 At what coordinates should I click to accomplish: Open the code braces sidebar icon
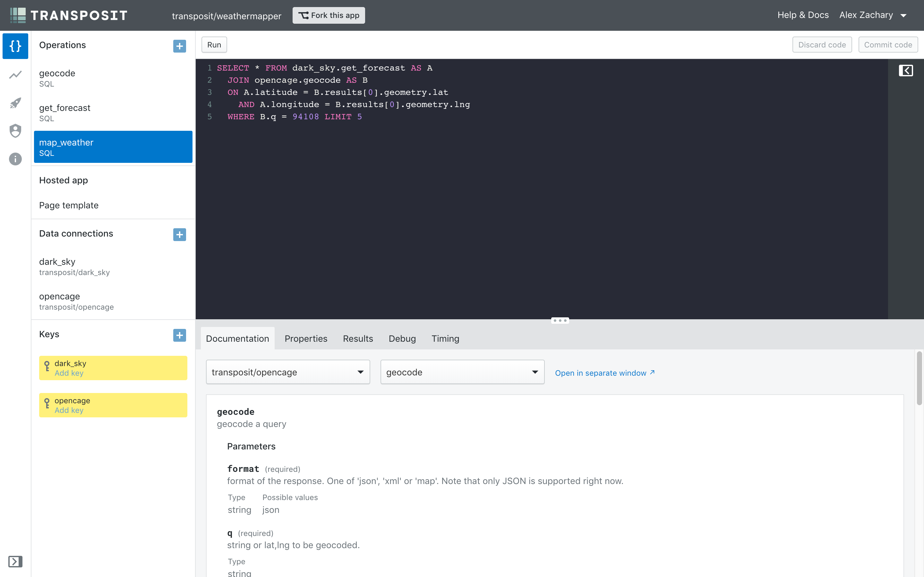coord(15,46)
